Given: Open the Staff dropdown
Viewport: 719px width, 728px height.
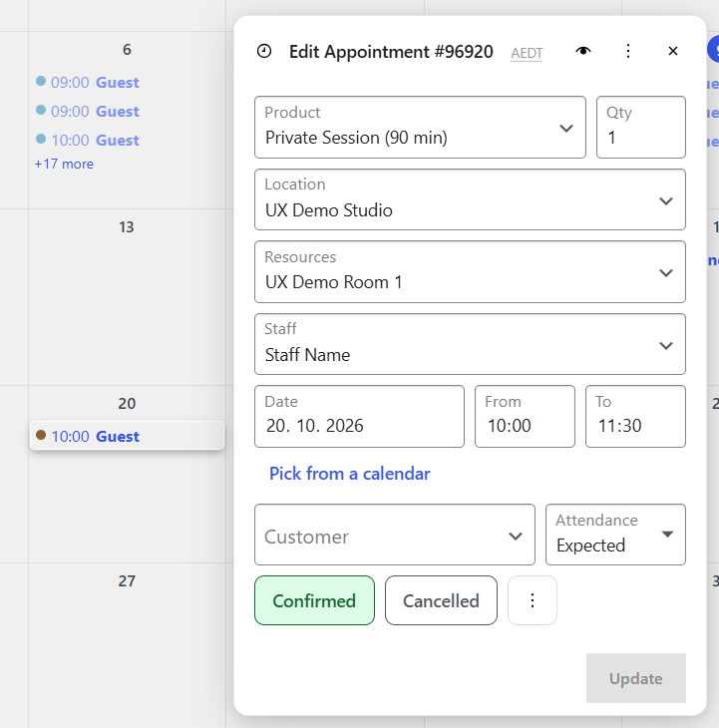Looking at the screenshot, I should tap(470, 344).
